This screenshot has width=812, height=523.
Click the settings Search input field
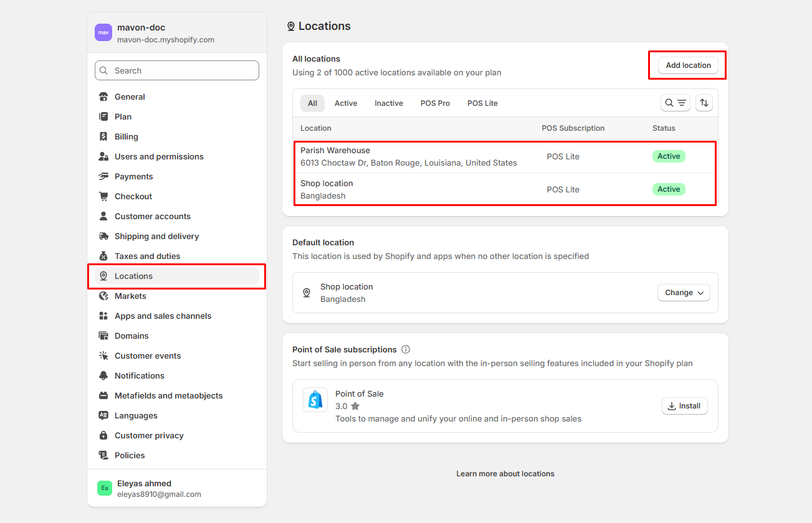tap(177, 70)
